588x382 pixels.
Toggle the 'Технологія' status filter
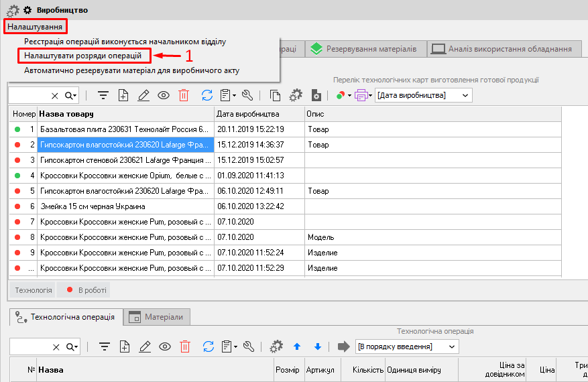34,290
